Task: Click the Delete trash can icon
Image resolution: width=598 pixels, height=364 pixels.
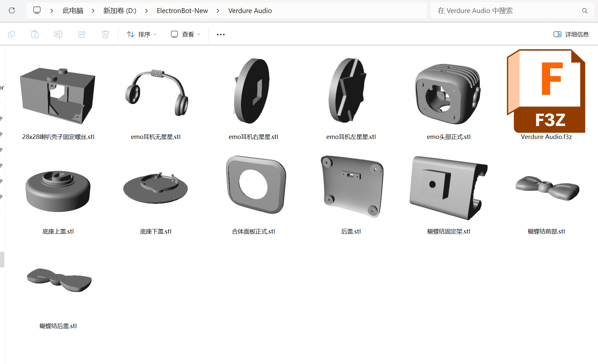Action: point(105,34)
